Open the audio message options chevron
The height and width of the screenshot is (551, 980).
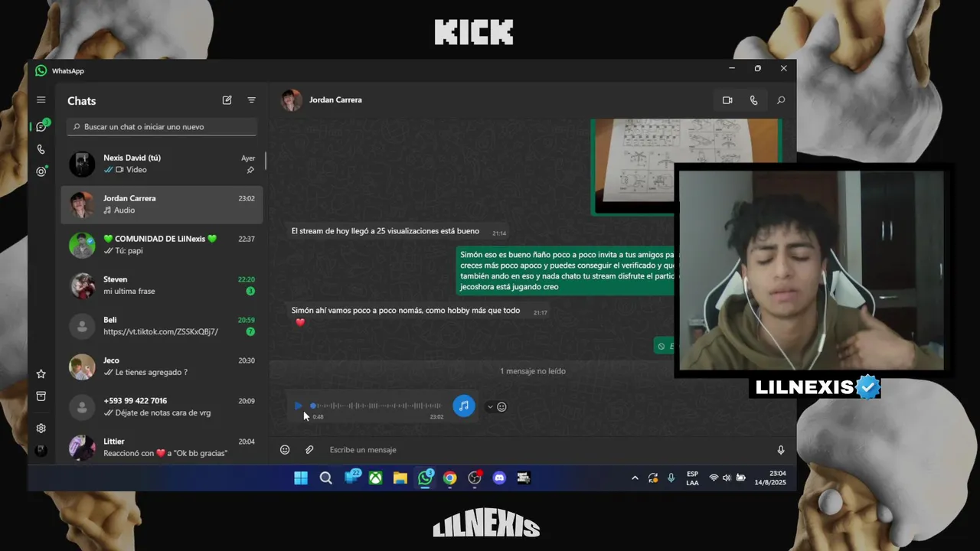tap(490, 407)
